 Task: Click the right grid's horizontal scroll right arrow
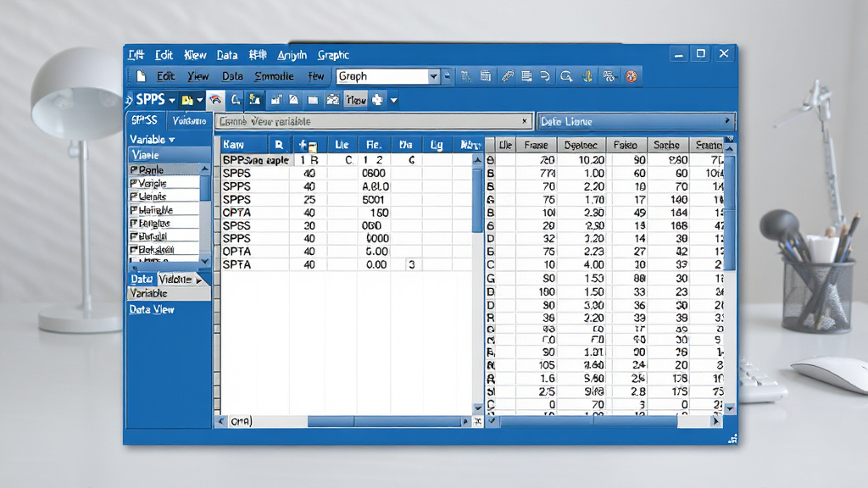tap(715, 422)
